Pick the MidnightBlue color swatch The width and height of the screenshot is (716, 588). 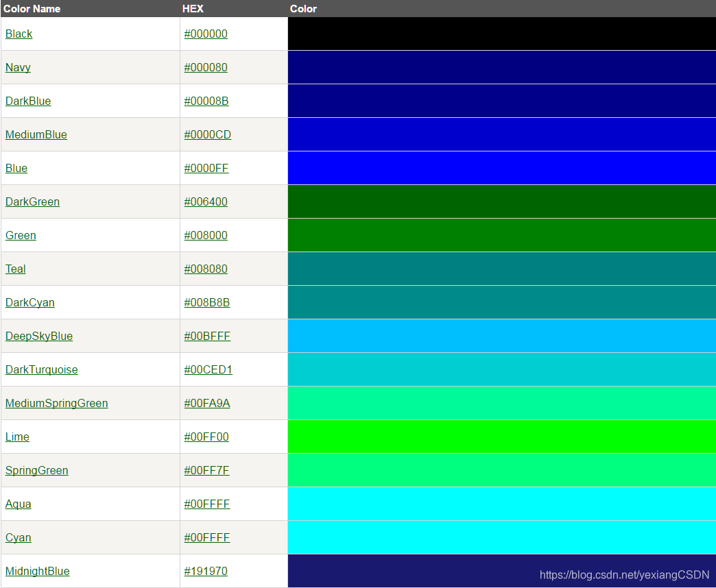(502, 571)
